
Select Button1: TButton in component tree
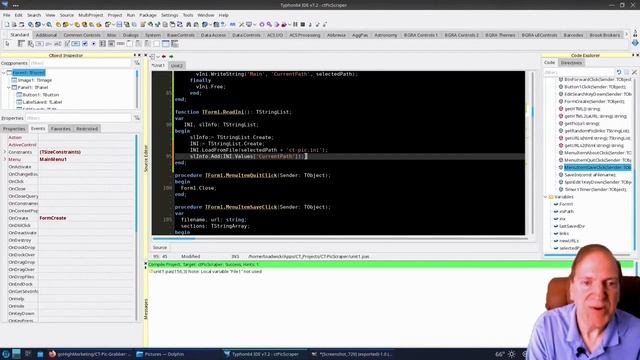tap(40, 95)
